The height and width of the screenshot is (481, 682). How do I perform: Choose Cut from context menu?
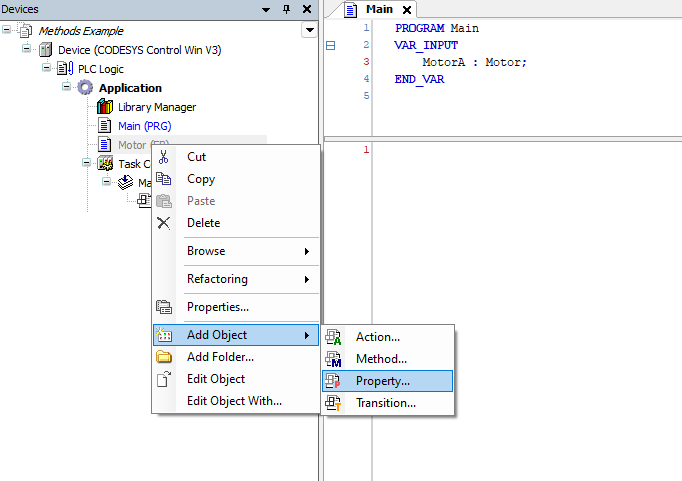(x=236, y=157)
